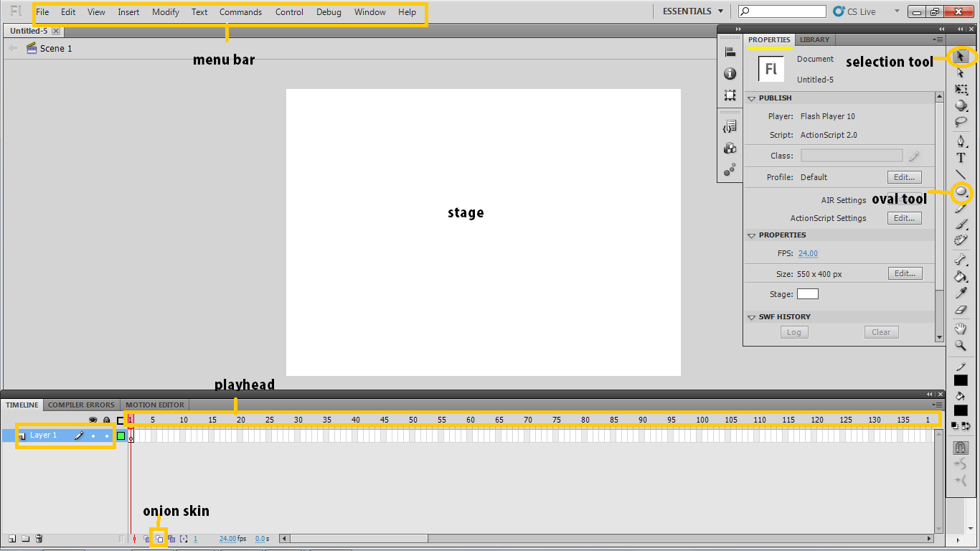Click the Stage color swatch
Viewport: 980px width, 551px height.
(808, 294)
